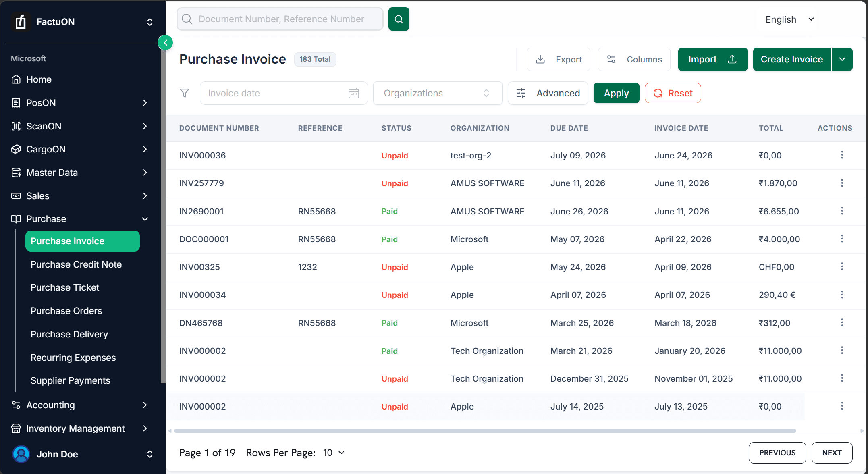
Task: Collapse the Purchase submenu chevron
Action: pos(145,219)
